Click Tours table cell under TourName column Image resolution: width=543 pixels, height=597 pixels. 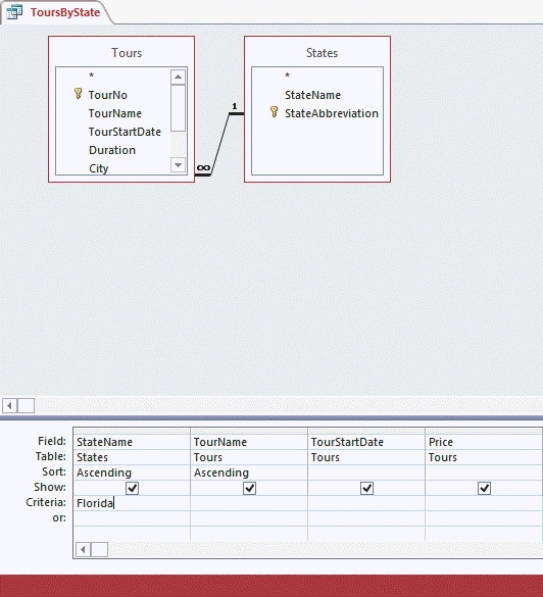(249, 457)
